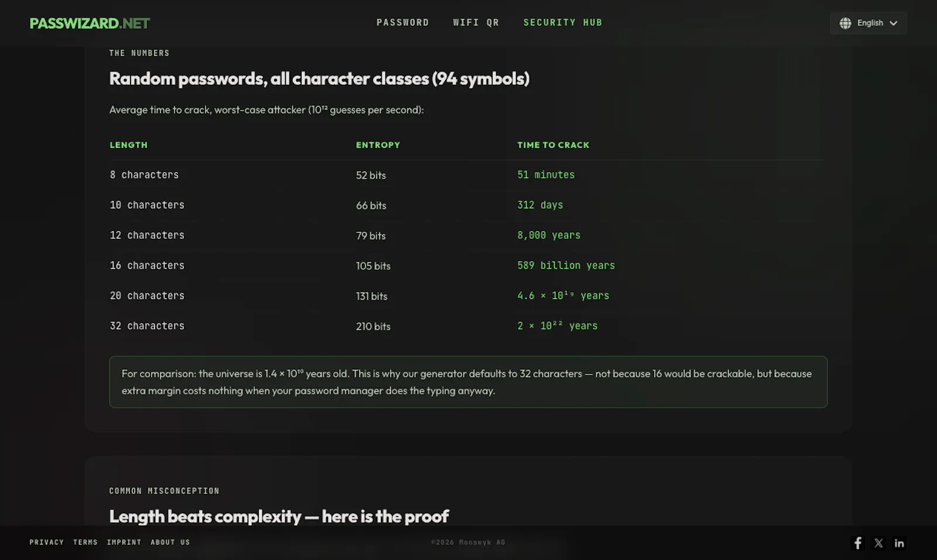Viewport: 937px width, 560px height.
Task: Click the "ENTROPY" column header
Action: point(378,145)
